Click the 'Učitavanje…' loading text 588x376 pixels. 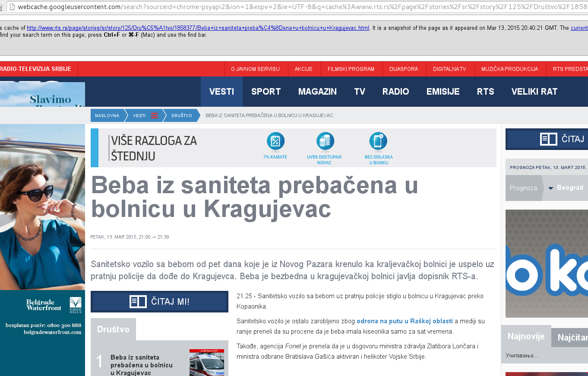point(522,356)
